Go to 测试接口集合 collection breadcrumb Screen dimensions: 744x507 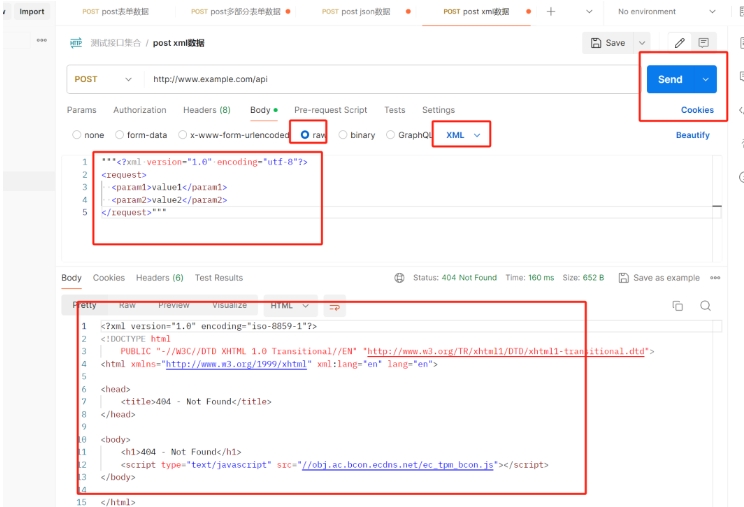pyautogui.click(x=115, y=43)
